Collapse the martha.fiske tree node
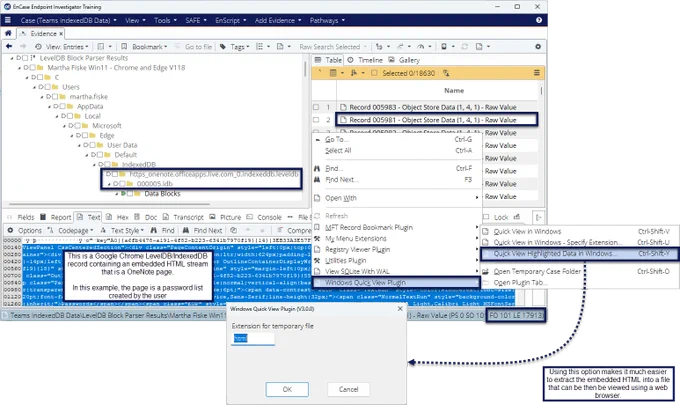The image size is (680, 405). [x=42, y=97]
